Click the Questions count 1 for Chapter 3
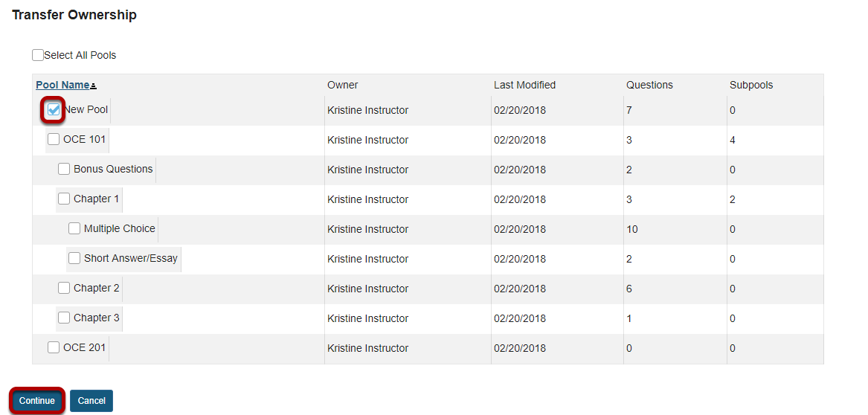This screenshot has height=415, width=868. pos(629,319)
